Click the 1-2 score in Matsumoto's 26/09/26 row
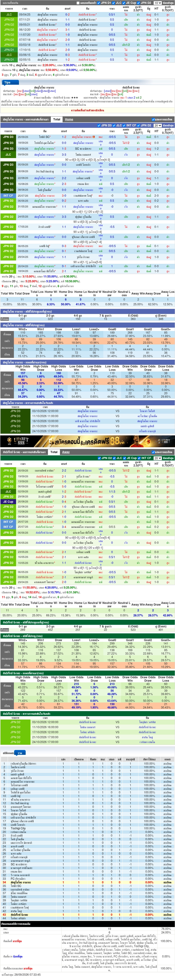The image size is (175, 980). point(64,137)
